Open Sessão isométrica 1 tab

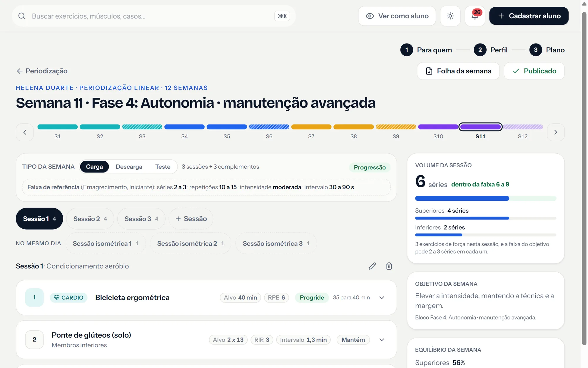click(106, 243)
